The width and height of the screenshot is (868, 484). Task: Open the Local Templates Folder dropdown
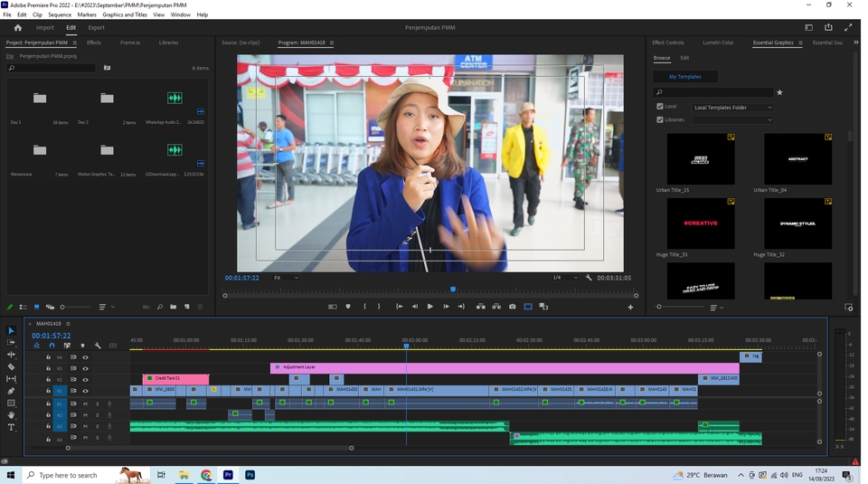(732, 108)
